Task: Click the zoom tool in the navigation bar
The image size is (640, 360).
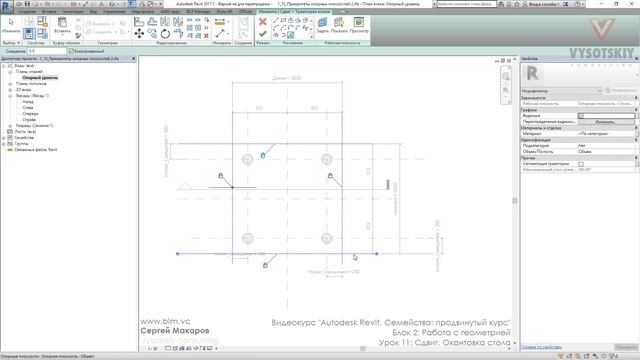Action: coord(506,90)
